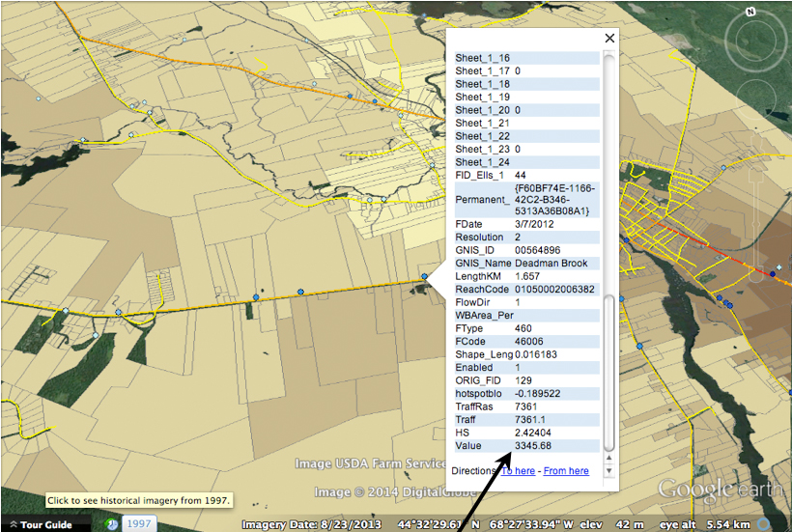792x532 pixels.
Task: Click the historical imagery clock icon
Action: 112,523
